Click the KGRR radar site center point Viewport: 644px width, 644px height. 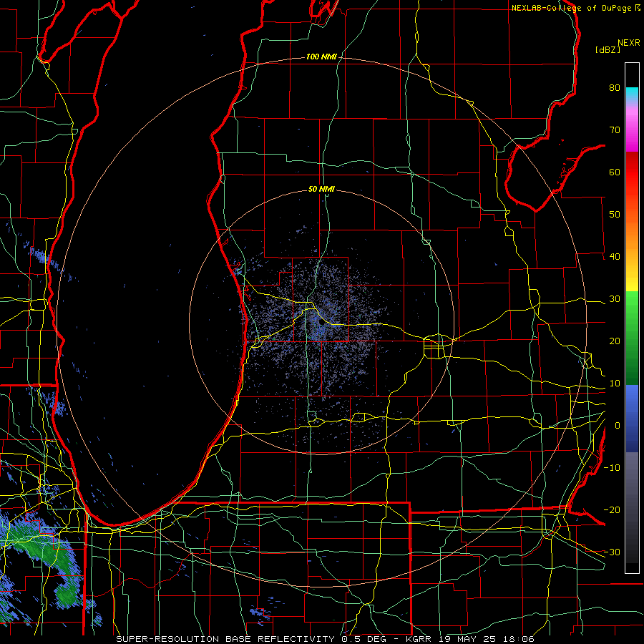(321, 323)
